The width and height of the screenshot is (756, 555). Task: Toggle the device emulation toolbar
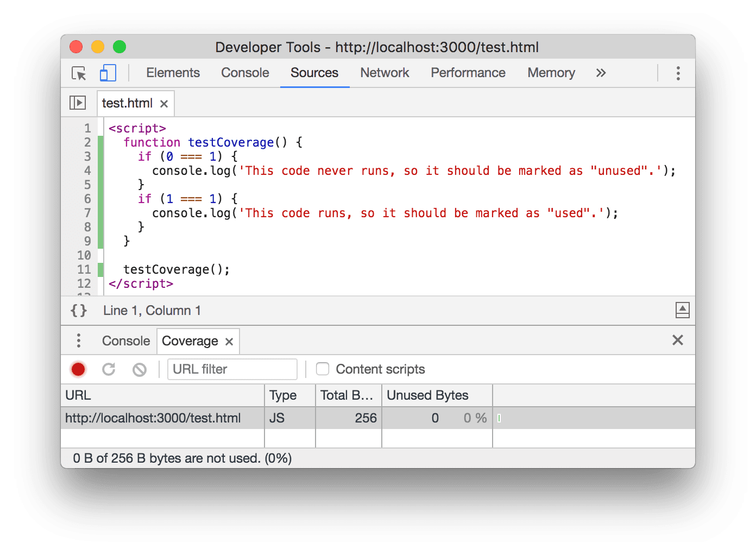click(108, 73)
